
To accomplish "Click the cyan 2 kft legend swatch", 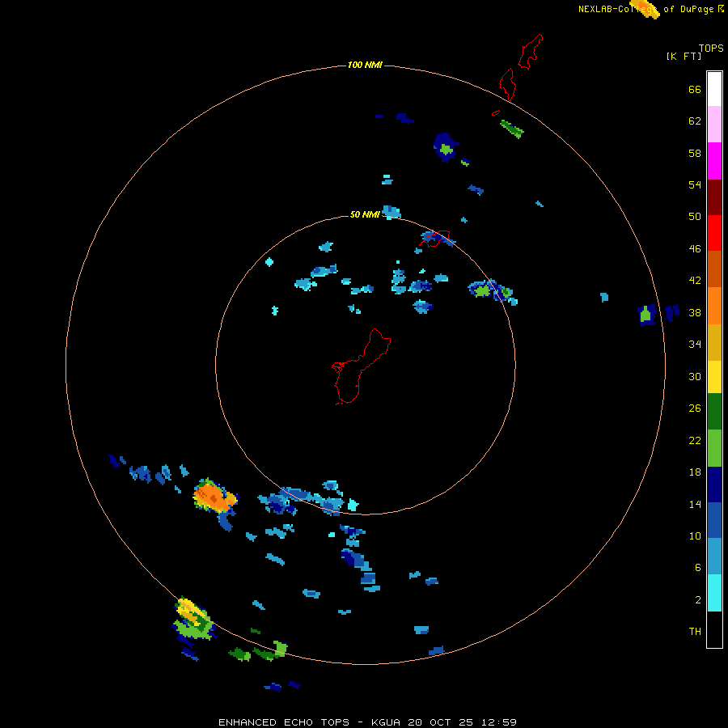I will point(714,593).
